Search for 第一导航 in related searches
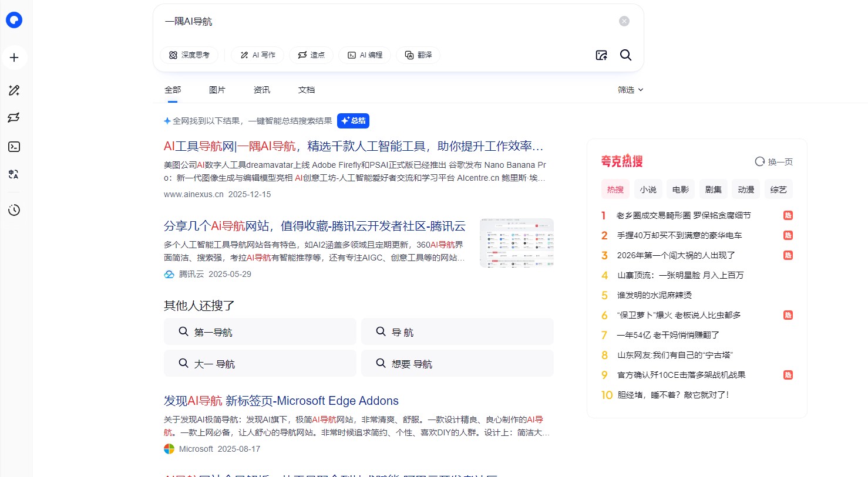Screen dimensions: 868x477 [260, 331]
